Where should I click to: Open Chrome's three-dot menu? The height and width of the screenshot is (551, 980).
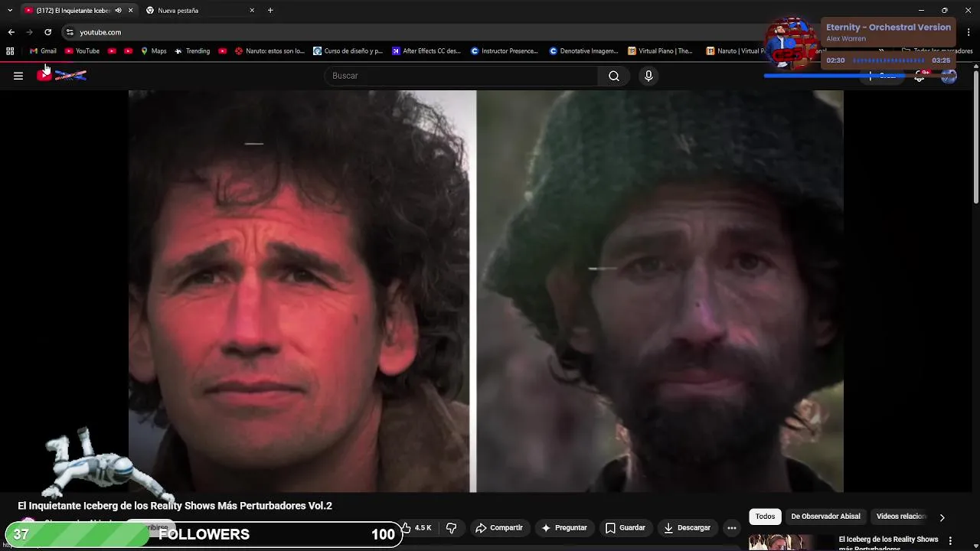[x=969, y=32]
